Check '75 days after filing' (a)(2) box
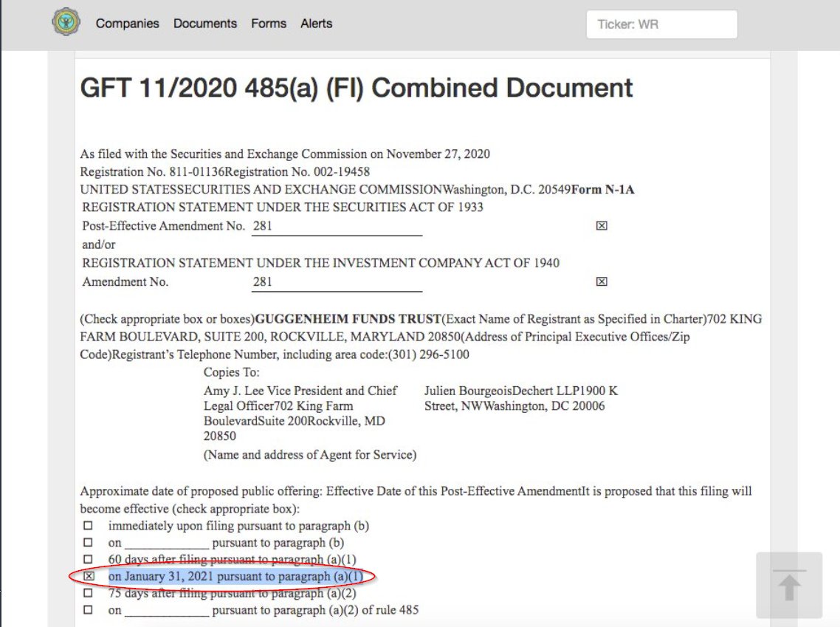The image size is (840, 627). point(88,593)
